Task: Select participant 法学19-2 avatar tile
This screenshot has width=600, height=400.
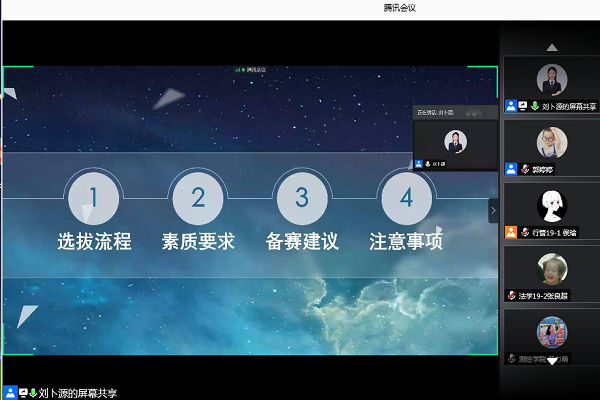Action: coord(551,272)
